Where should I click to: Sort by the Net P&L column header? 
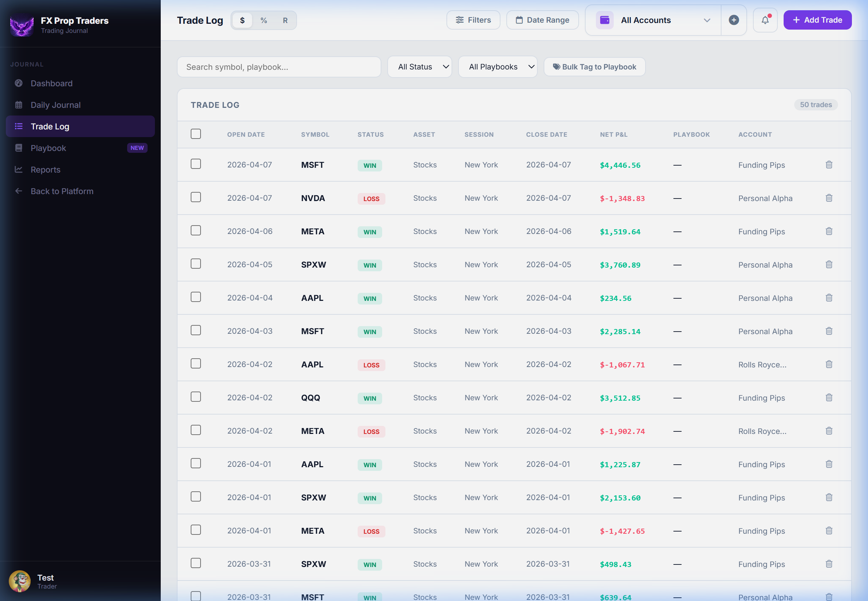(x=614, y=135)
